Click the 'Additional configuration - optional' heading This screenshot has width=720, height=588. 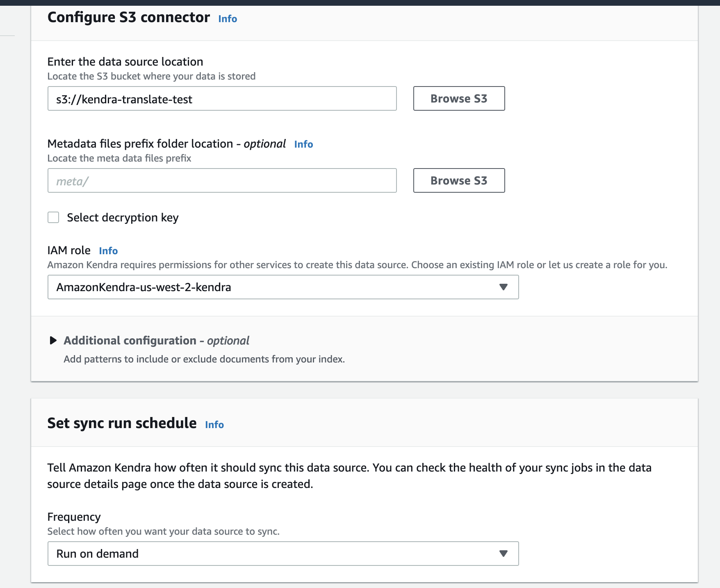tap(156, 341)
